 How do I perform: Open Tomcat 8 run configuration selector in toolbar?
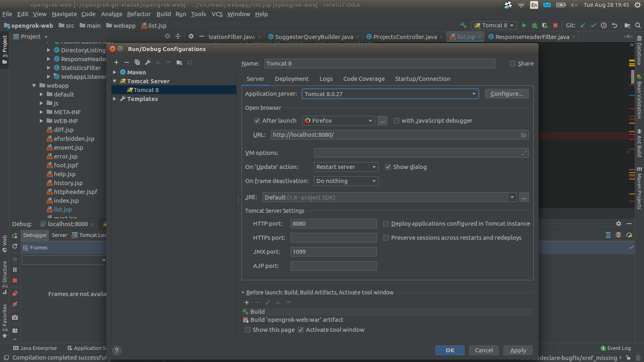coord(494,25)
